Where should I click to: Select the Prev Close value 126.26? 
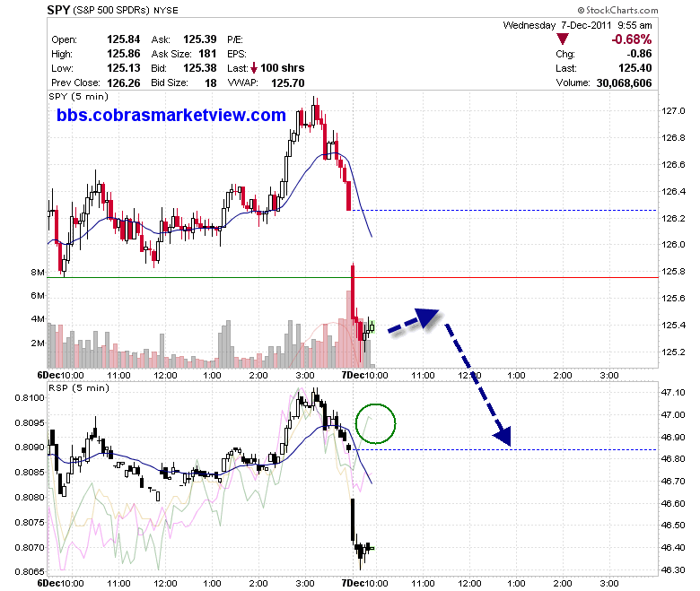point(123,83)
